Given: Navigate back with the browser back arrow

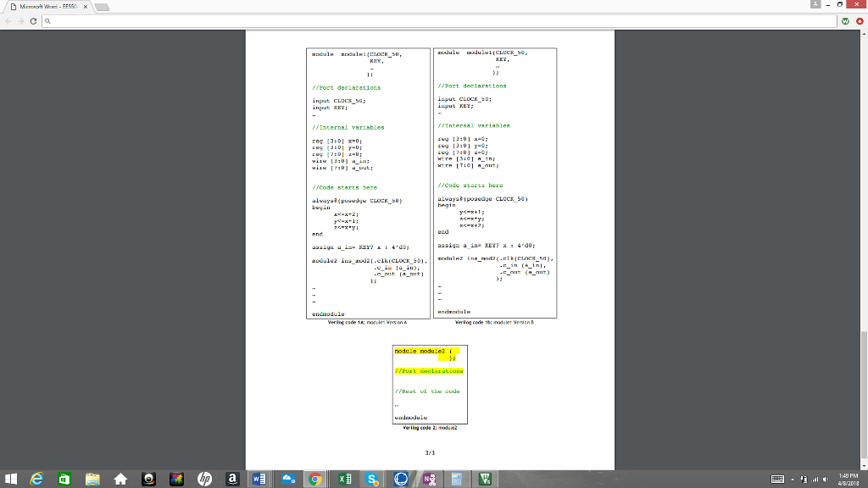Looking at the screenshot, I should (7, 22).
